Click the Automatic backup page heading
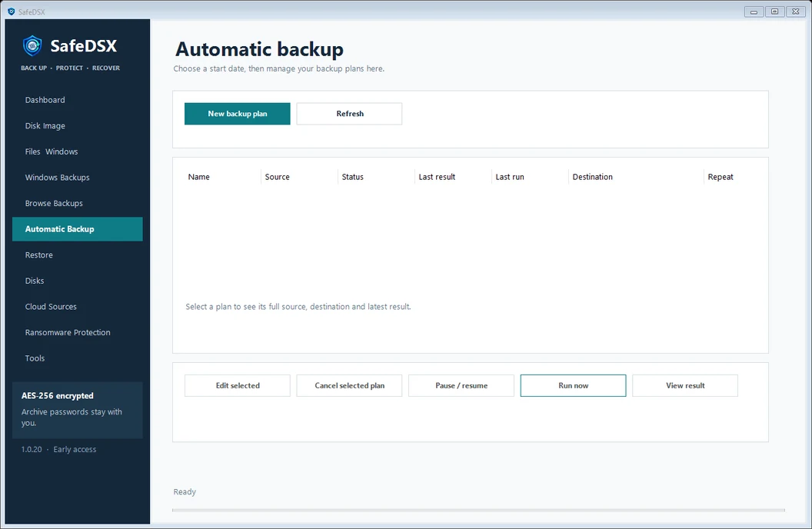 tap(259, 49)
